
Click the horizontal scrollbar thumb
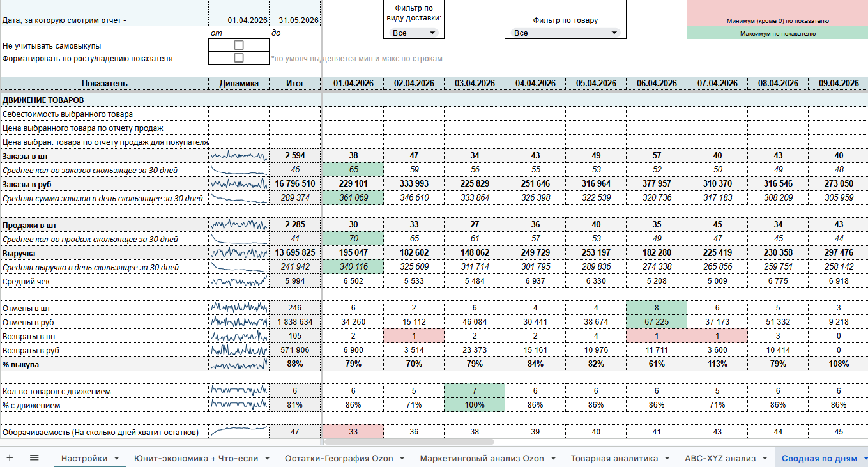pos(409,441)
